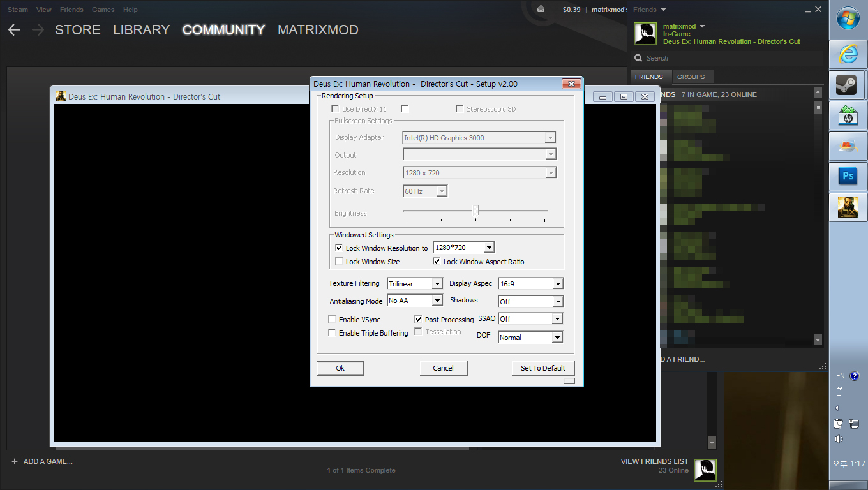868x490 pixels.
Task: Open the Steam menu
Action: [x=18, y=10]
